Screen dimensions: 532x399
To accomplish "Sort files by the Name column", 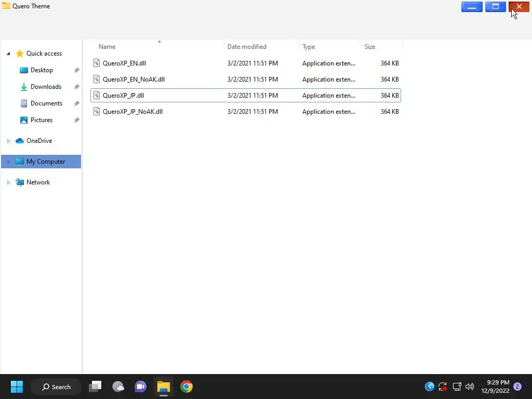I will pos(107,47).
